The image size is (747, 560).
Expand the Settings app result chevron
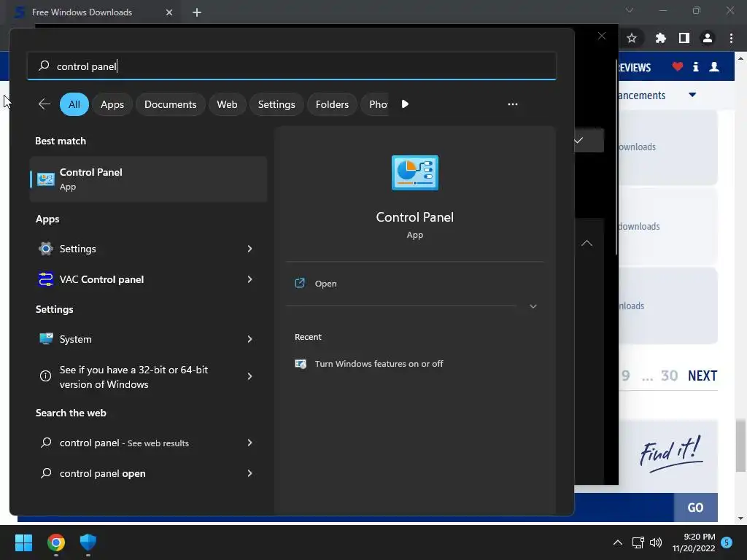pos(249,249)
